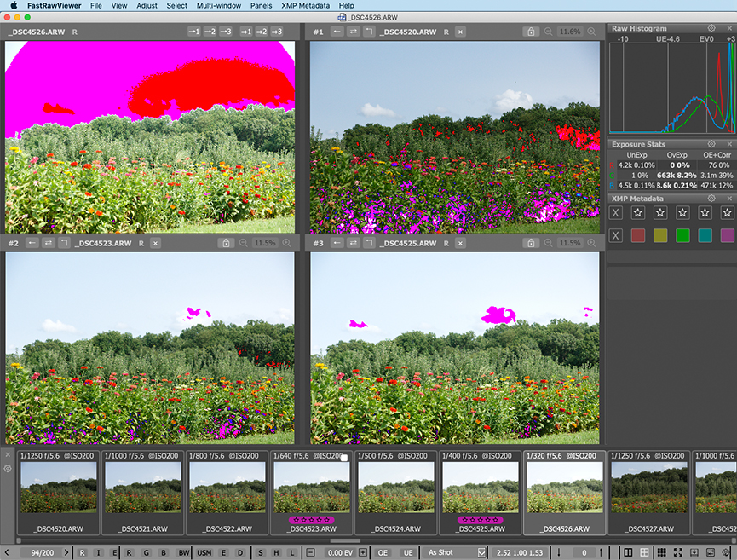The width and height of the screenshot is (737, 560).
Task: Send main image to pane →2
Action: tap(210, 32)
